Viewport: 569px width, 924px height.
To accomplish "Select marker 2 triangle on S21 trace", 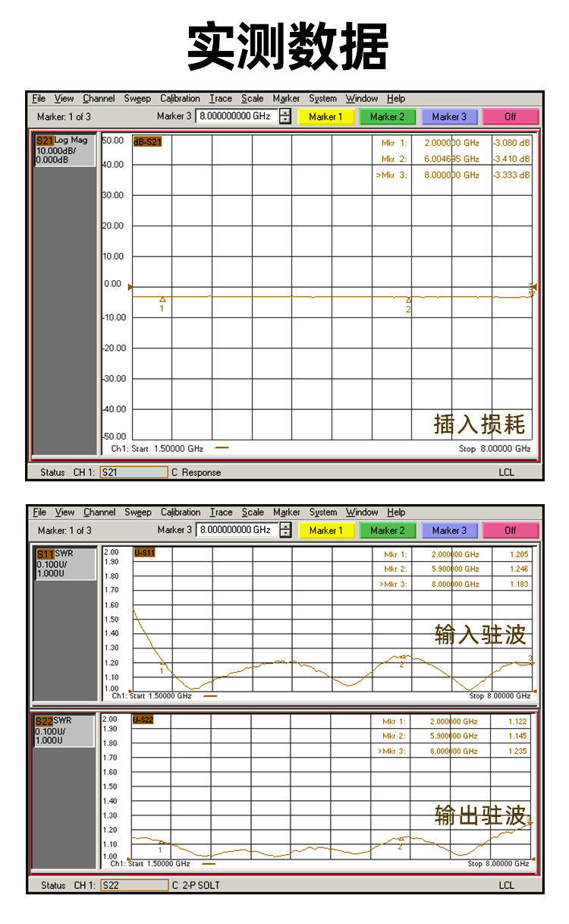I will click(409, 301).
